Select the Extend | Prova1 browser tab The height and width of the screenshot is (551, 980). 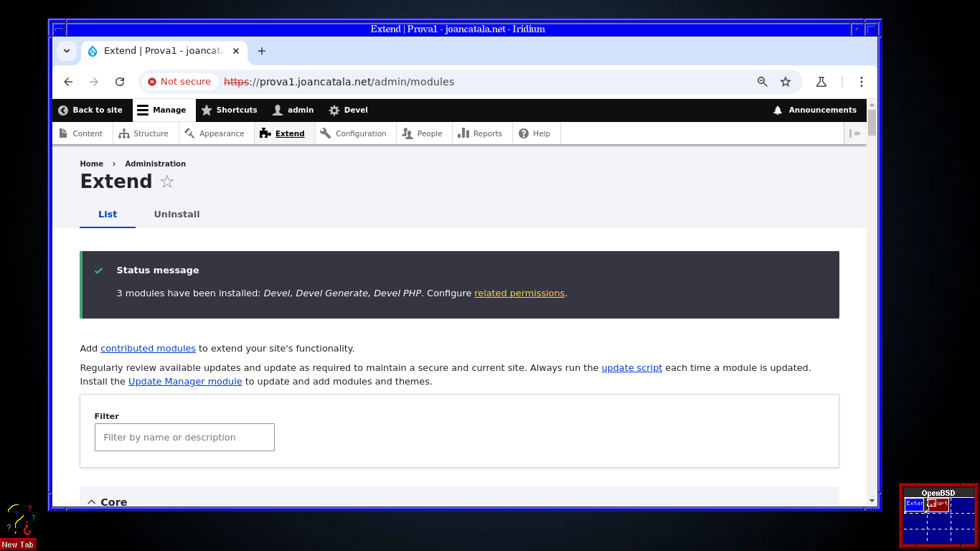pos(164,51)
